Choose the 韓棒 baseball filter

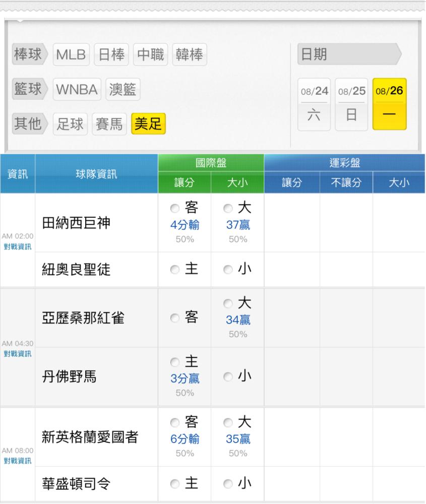(x=190, y=54)
